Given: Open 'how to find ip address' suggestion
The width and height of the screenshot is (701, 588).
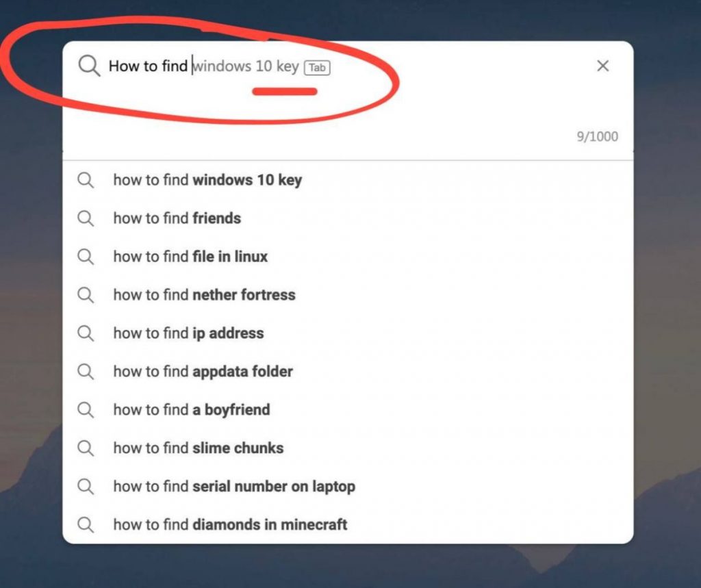Looking at the screenshot, I should 348,333.
